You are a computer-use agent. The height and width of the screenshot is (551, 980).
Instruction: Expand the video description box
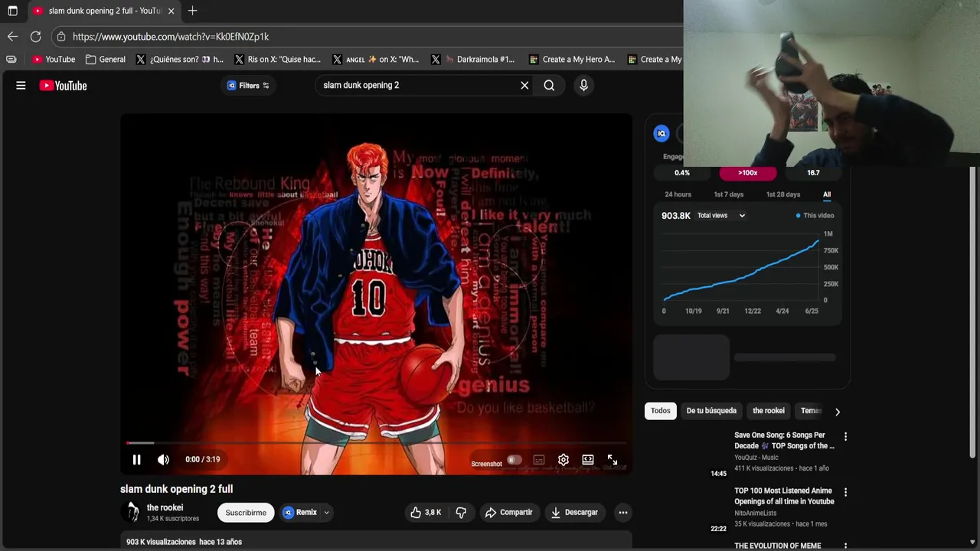pyautogui.click(x=376, y=541)
